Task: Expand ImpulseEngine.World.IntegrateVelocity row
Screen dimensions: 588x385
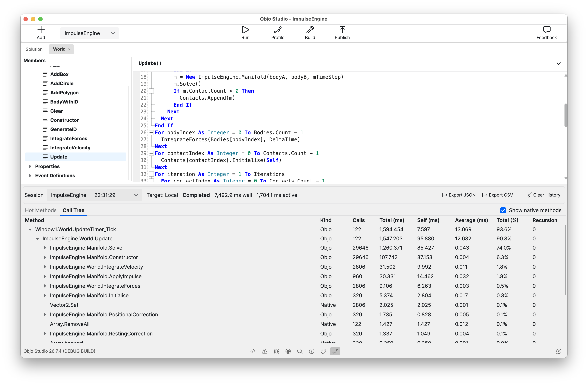Action: pyautogui.click(x=45, y=267)
